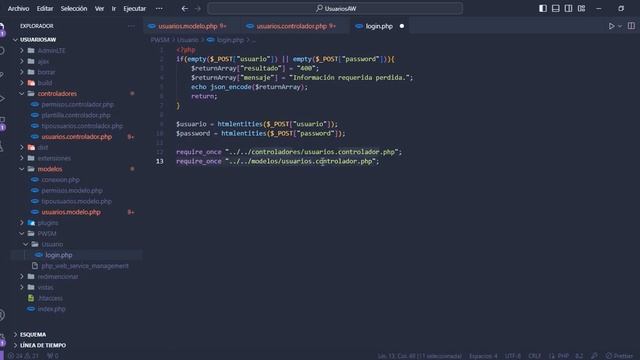This screenshot has width=640, height=360.
Task: Click the red build folder icon
Action: [31, 83]
